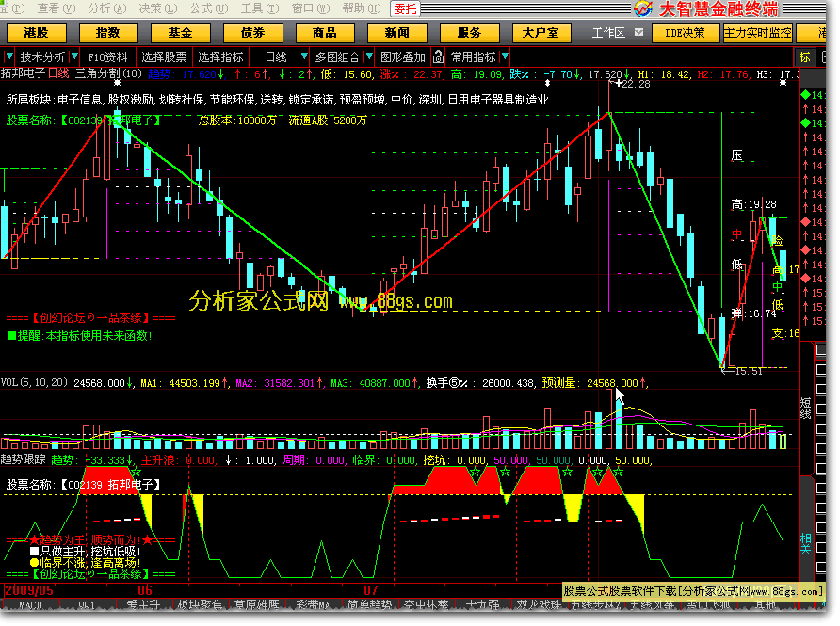Viewport: 840px width, 626px height.
Task: Expand the 多图组合 dropdown arrow
Action: pos(369,56)
